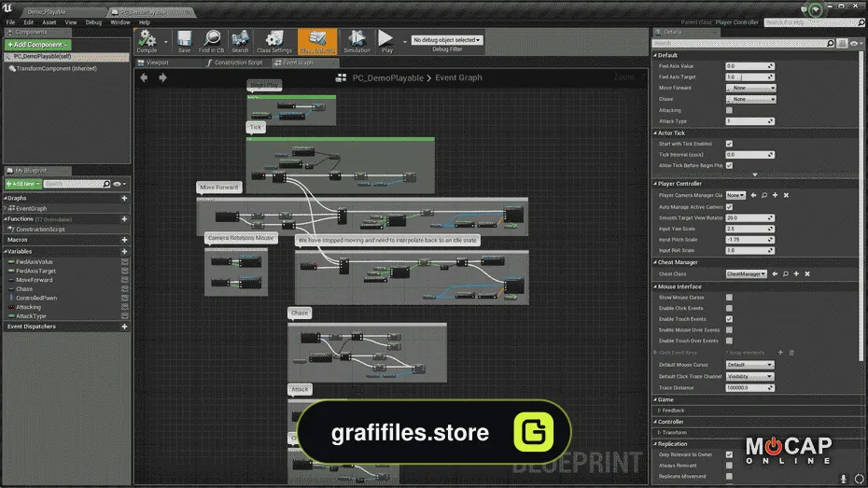Collapse the Variables category
The image size is (868, 488).
click(6, 252)
